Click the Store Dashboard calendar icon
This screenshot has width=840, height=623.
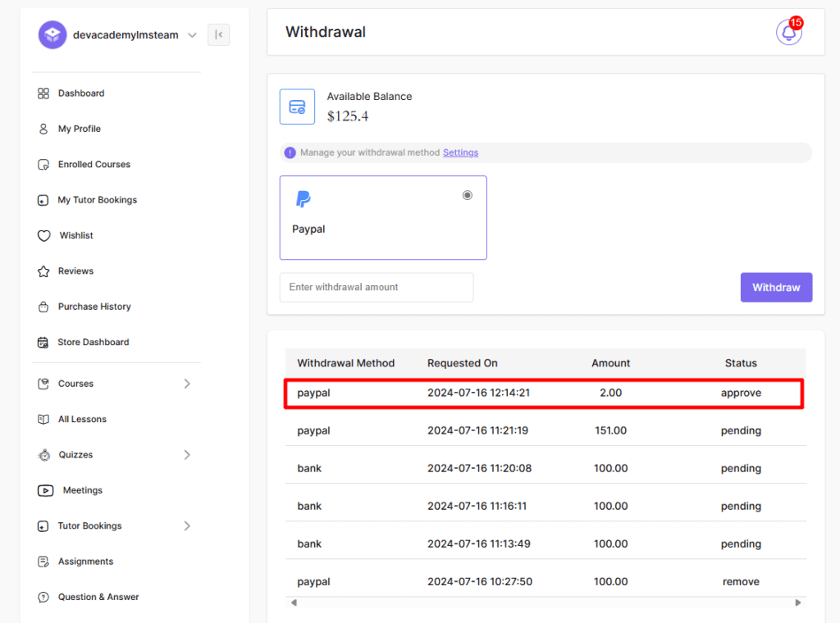click(43, 343)
